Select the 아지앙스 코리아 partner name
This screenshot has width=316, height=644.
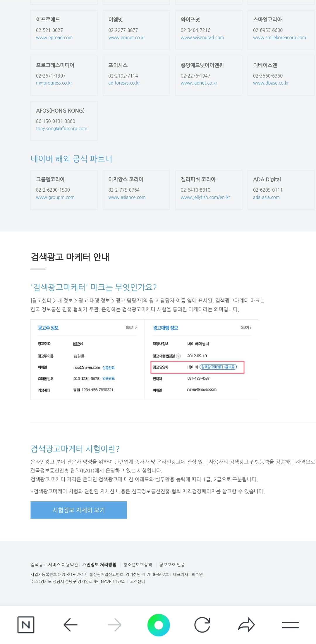click(x=126, y=179)
